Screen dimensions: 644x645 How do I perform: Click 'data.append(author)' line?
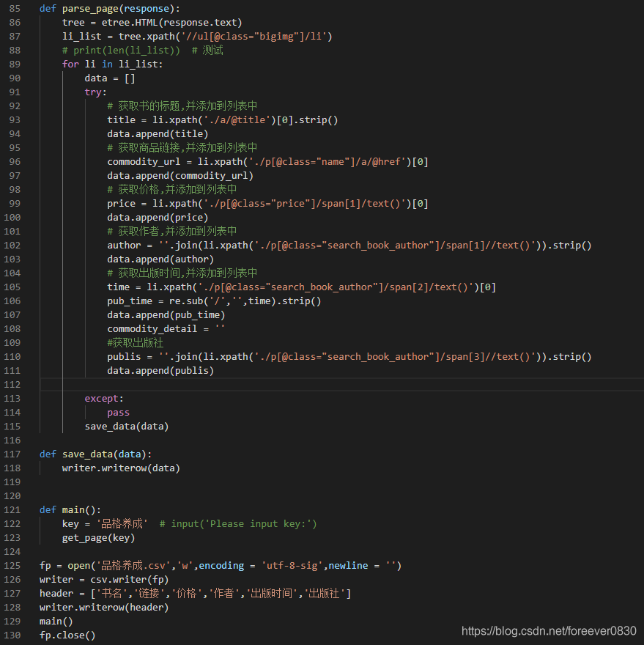coord(160,259)
